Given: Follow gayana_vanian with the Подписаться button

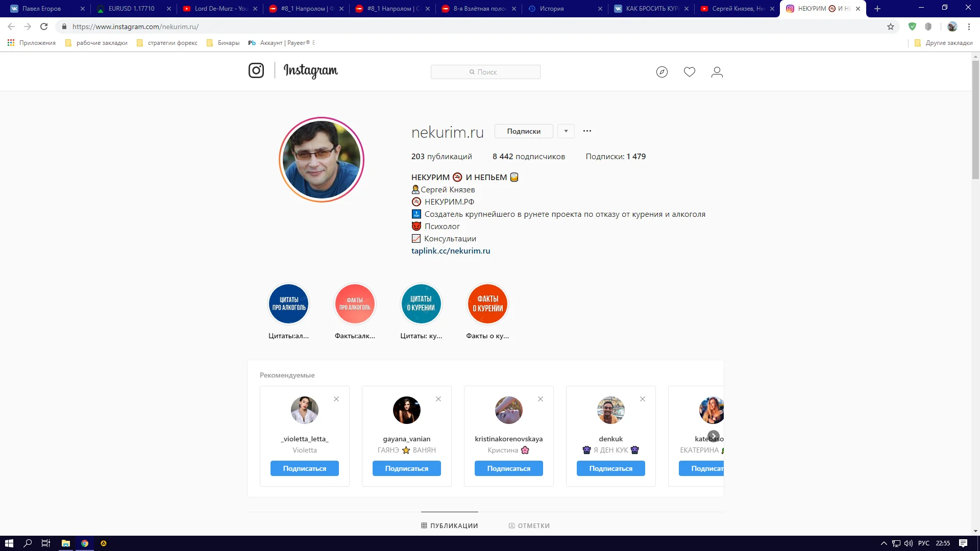Looking at the screenshot, I should [407, 468].
